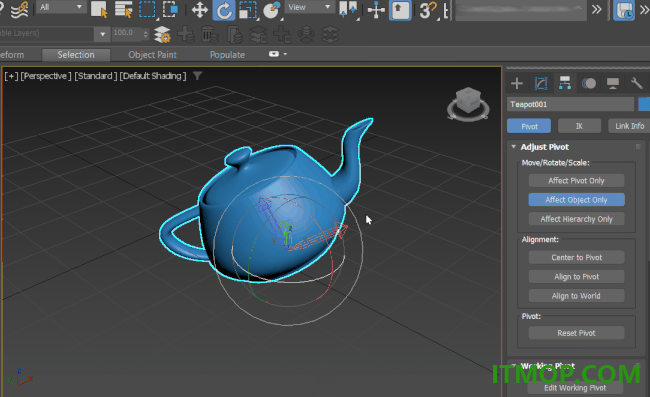Click the Edit Working Pivot button
This screenshot has height=397, width=650.
tap(575, 388)
